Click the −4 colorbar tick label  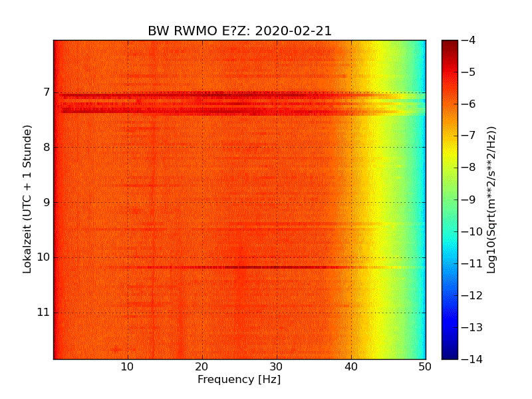(x=469, y=41)
